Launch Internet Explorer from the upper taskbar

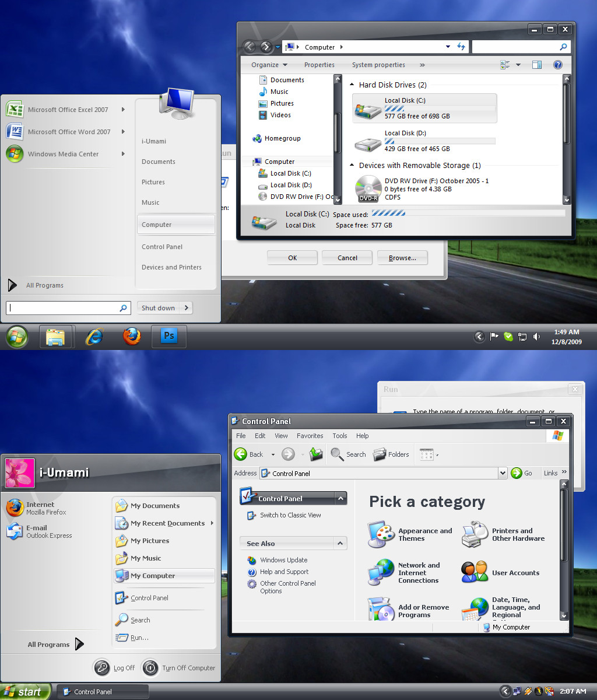[94, 337]
